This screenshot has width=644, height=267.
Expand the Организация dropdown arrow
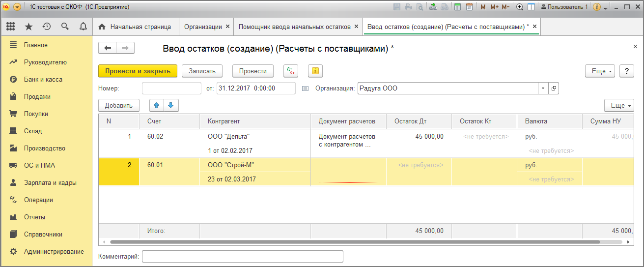(543, 89)
